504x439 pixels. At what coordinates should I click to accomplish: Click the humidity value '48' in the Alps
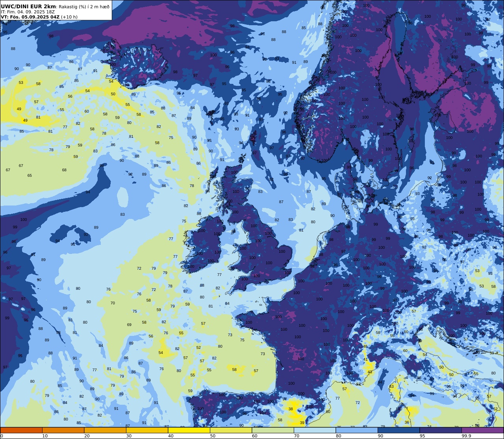[x=365, y=346]
